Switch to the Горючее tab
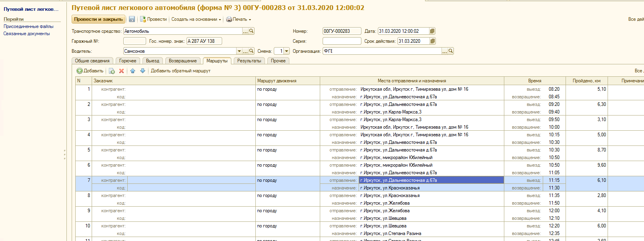This screenshot has width=644, height=241. pos(128,61)
